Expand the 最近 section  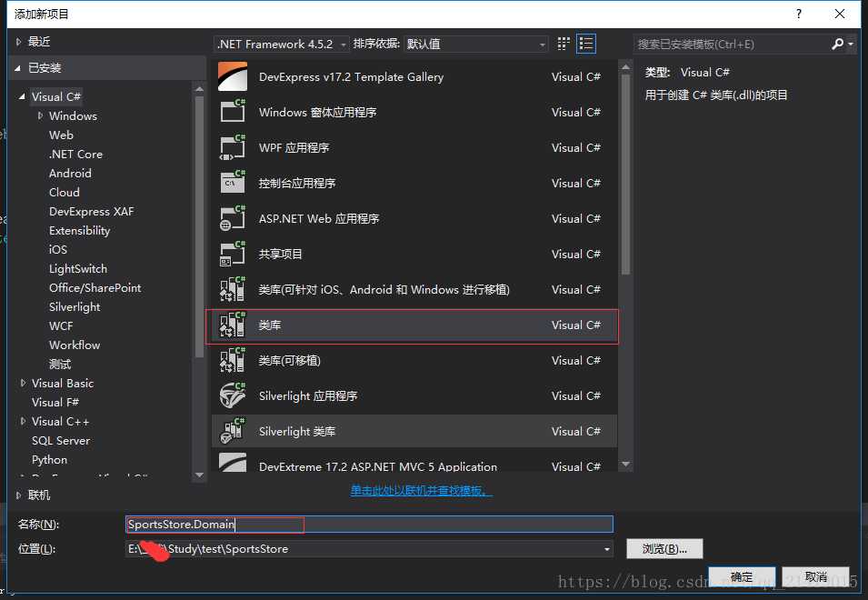point(18,42)
